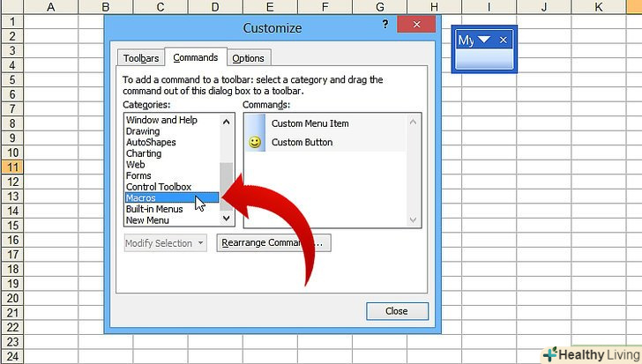Select column I header
Viewport: 642px width, 364px height.
489,6
